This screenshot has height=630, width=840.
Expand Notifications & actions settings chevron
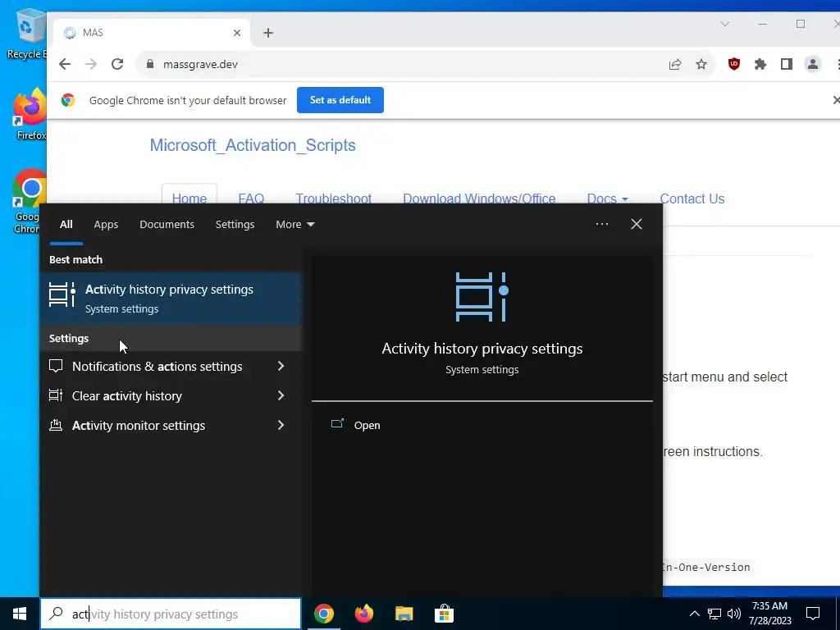point(281,367)
